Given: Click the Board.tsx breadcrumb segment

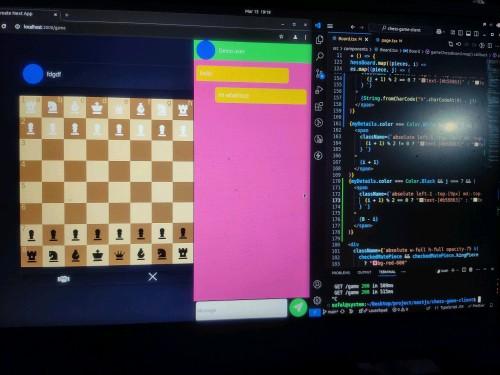Looking at the screenshot, I should (x=388, y=50).
